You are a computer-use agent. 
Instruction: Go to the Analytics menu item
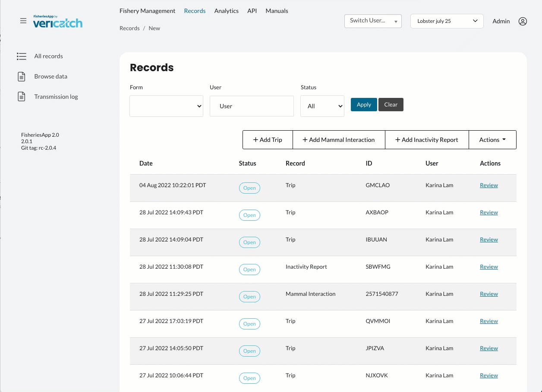tap(226, 11)
